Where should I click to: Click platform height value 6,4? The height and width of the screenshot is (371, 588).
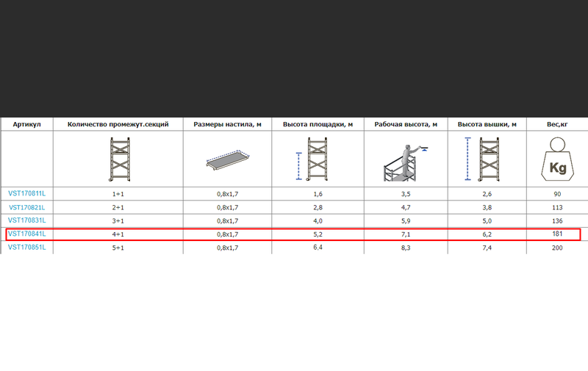[318, 248]
